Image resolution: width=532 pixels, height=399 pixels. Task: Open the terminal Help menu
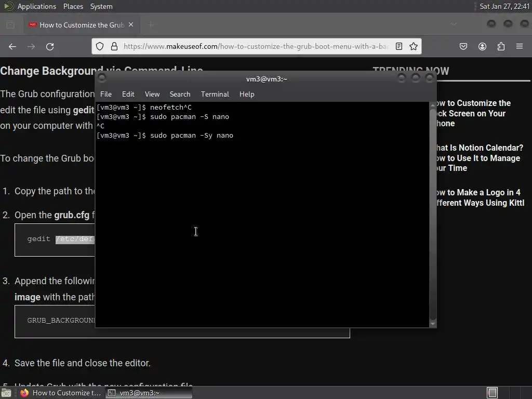247,95
